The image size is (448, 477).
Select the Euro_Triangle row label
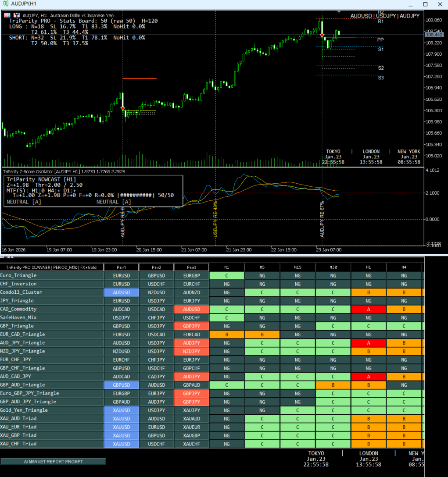click(x=18, y=275)
